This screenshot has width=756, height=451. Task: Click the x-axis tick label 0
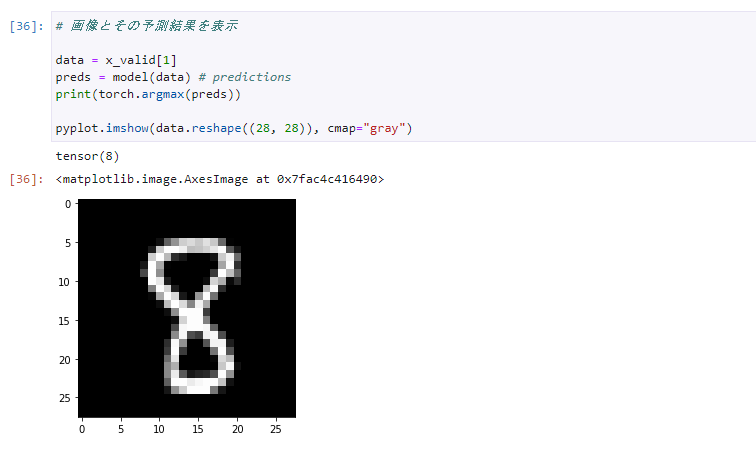(x=82, y=429)
